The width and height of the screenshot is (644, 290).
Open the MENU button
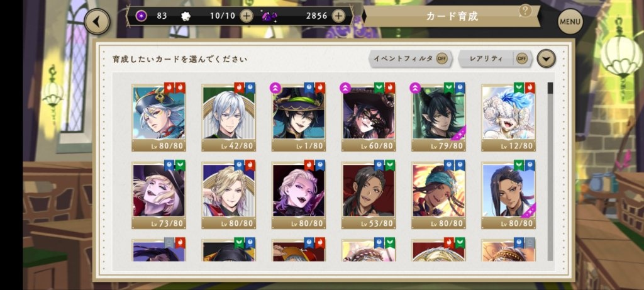(x=570, y=21)
